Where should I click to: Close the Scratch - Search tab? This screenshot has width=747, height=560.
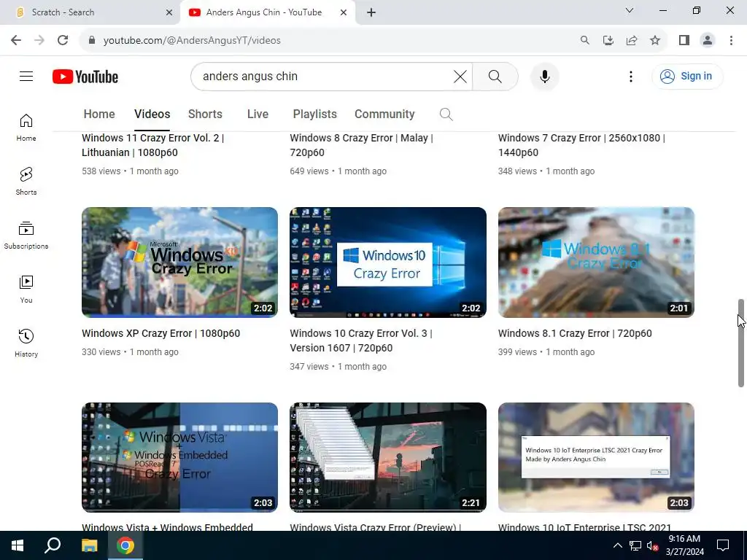[x=169, y=12]
